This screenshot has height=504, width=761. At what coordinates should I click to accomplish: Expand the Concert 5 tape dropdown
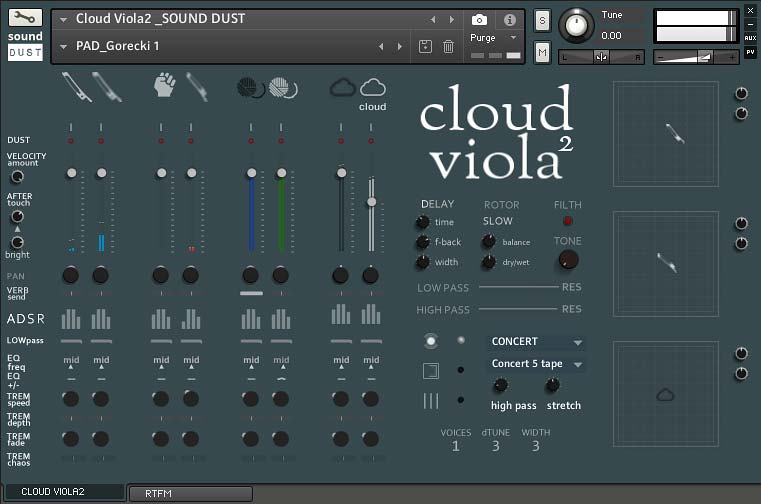[536, 364]
